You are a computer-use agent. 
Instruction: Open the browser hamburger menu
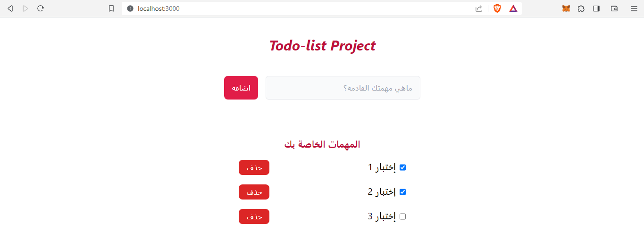point(634,8)
